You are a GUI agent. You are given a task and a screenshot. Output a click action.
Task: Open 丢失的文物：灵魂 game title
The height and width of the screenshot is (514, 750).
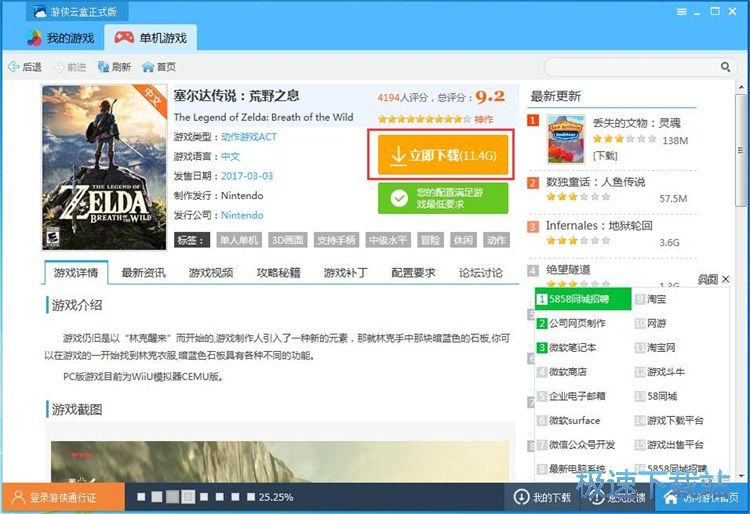637,123
